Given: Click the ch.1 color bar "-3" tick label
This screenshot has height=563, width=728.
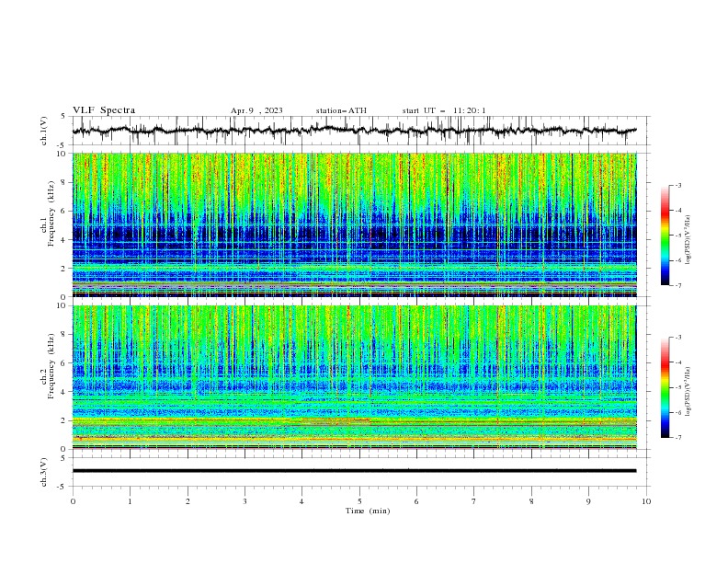Looking at the screenshot, I should (x=678, y=185).
